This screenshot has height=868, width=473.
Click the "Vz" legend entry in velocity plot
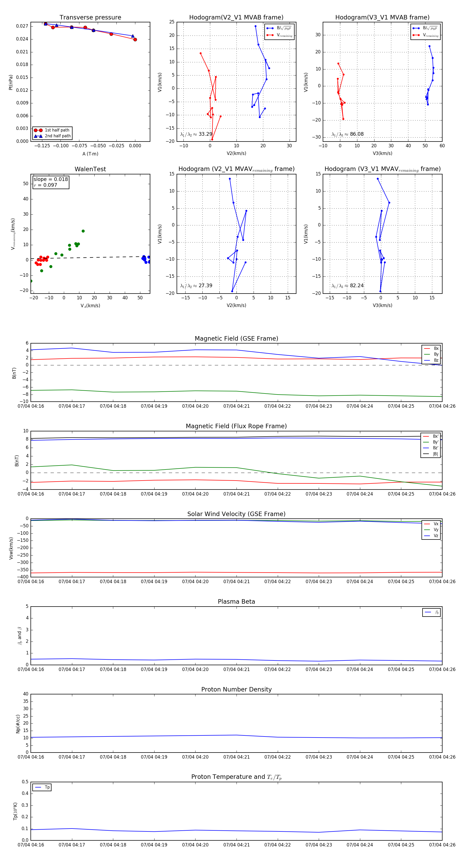point(431,536)
